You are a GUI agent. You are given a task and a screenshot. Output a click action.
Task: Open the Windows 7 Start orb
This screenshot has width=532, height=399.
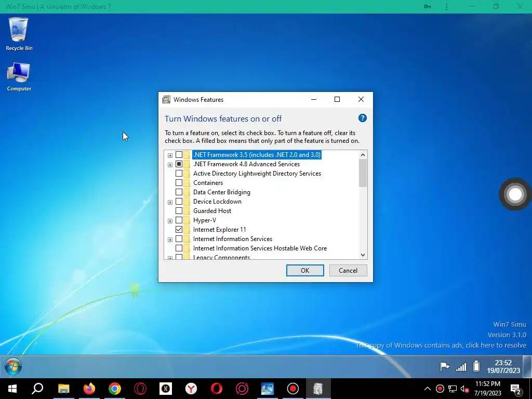(x=13, y=366)
